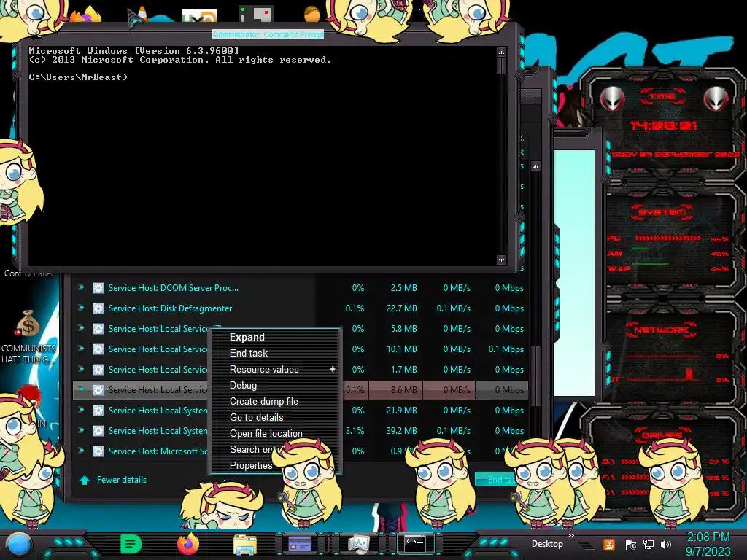Open File Explorer from the taskbar
The width and height of the screenshot is (747, 560).
245,544
